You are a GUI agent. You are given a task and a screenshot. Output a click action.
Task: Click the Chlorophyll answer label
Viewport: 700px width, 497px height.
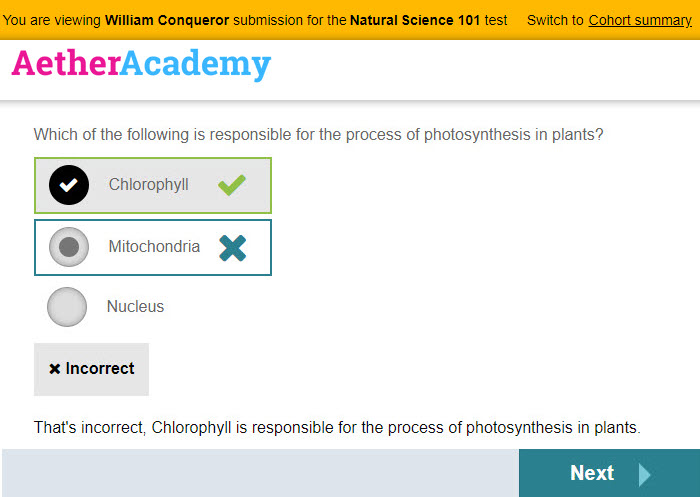point(148,185)
